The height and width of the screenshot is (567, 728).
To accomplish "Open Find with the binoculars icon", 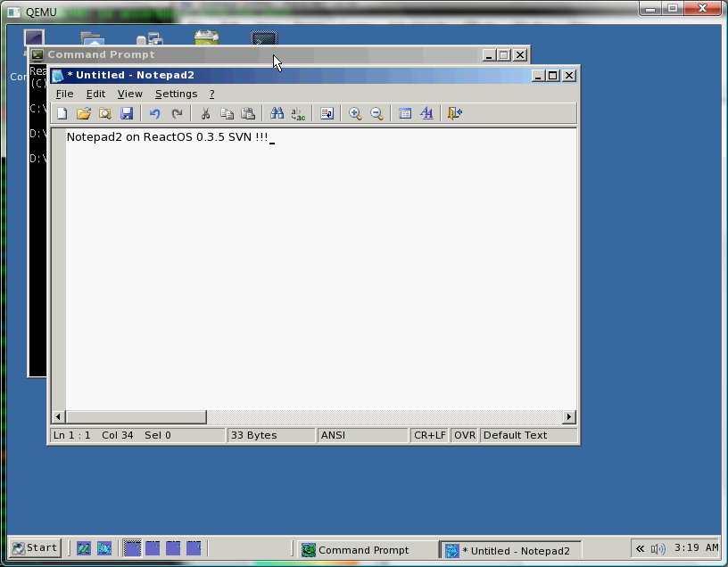I will coord(277,113).
